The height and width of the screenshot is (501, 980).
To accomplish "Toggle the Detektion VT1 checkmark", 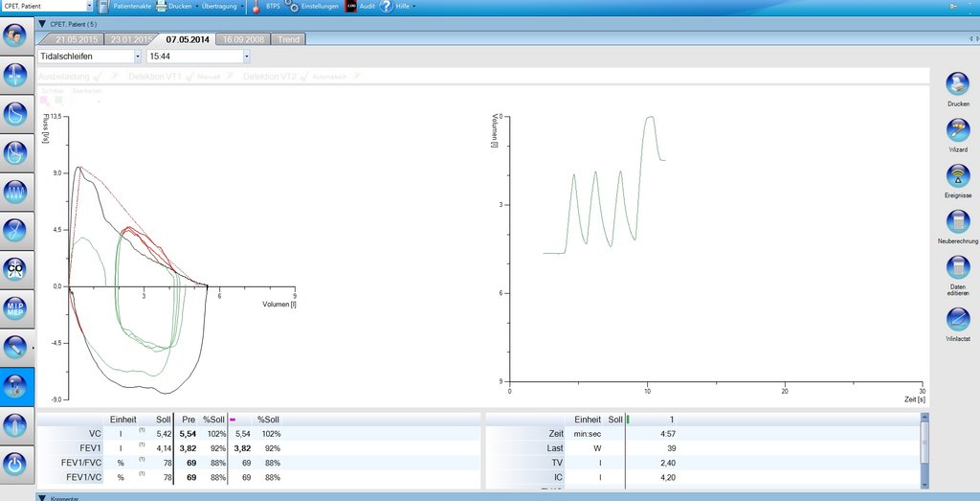I will pos(189,76).
